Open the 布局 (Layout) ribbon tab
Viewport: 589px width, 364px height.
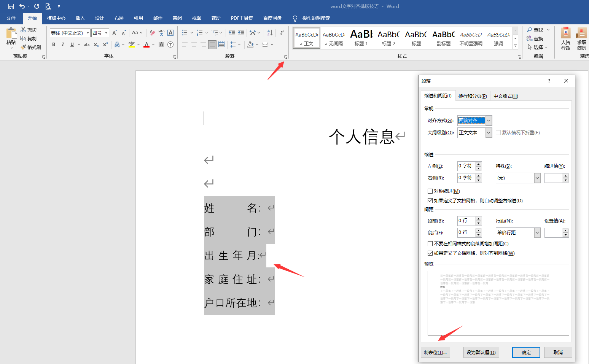pos(119,18)
